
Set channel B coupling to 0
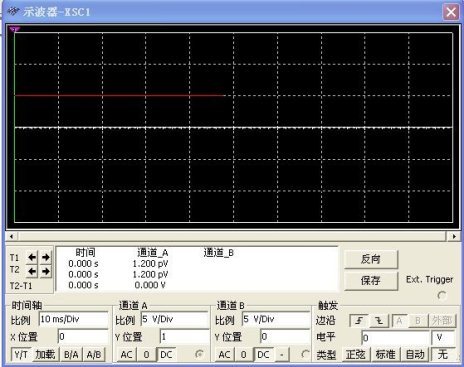click(x=243, y=354)
